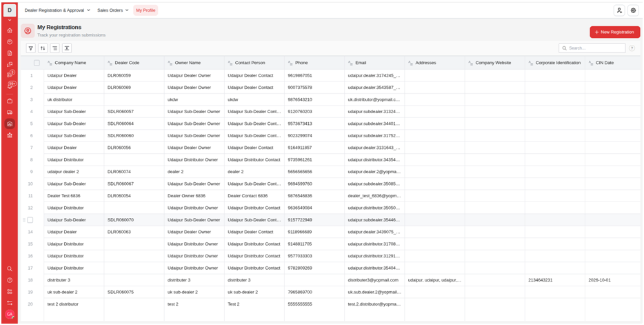Open the apps grid sidebar icon
This screenshot has height=325, width=644.
tap(10, 292)
